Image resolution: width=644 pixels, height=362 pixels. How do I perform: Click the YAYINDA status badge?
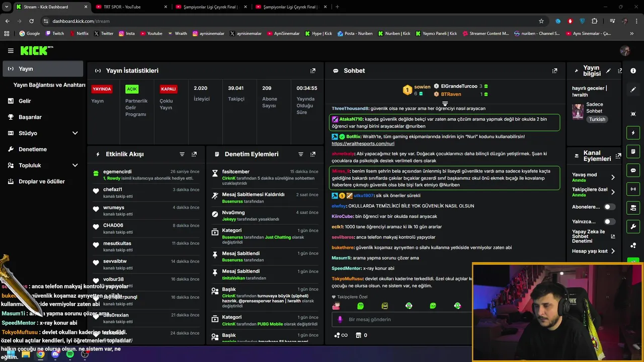pyautogui.click(x=102, y=89)
